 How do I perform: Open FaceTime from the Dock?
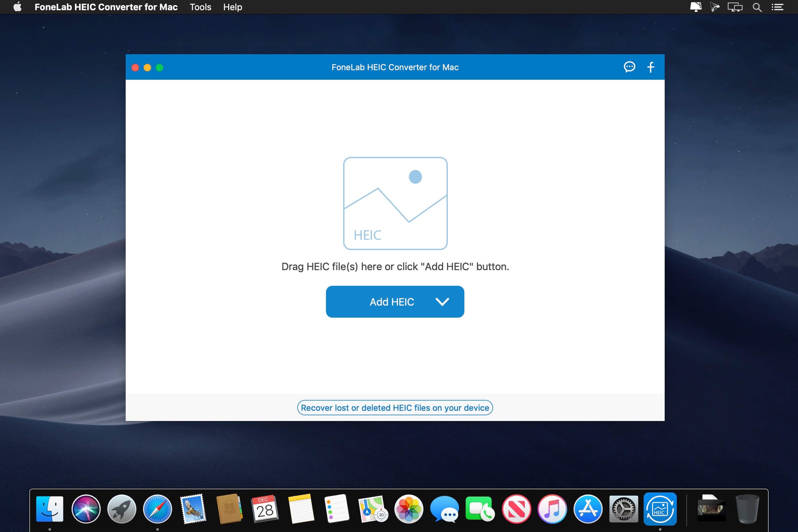[480, 509]
